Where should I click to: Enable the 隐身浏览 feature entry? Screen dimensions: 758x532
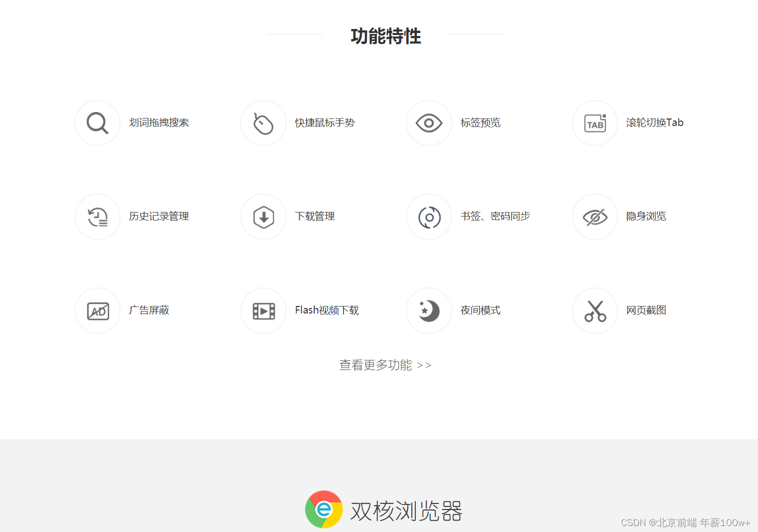[x=646, y=216]
